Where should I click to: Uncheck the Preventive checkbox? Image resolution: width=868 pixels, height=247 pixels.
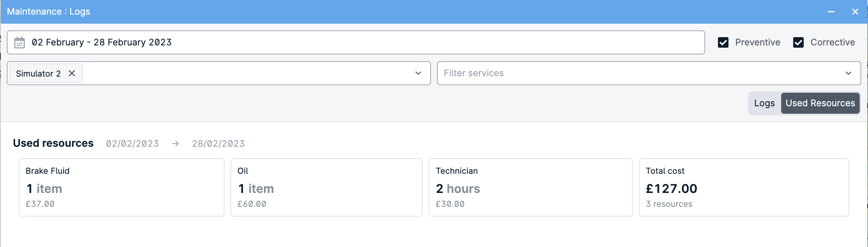pyautogui.click(x=723, y=42)
